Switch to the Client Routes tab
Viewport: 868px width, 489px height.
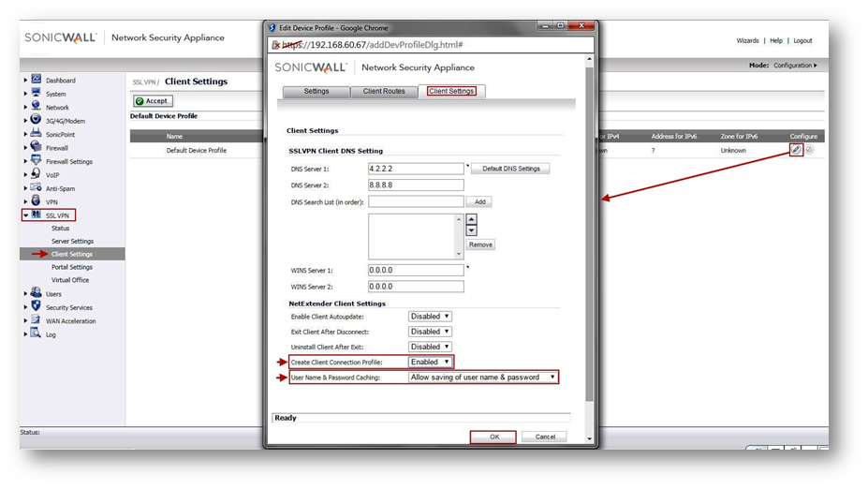click(384, 92)
